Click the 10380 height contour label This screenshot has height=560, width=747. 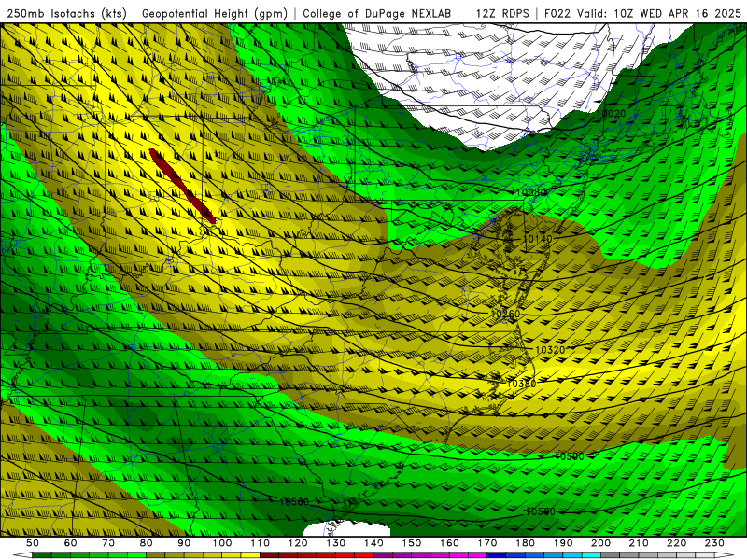tap(521, 384)
